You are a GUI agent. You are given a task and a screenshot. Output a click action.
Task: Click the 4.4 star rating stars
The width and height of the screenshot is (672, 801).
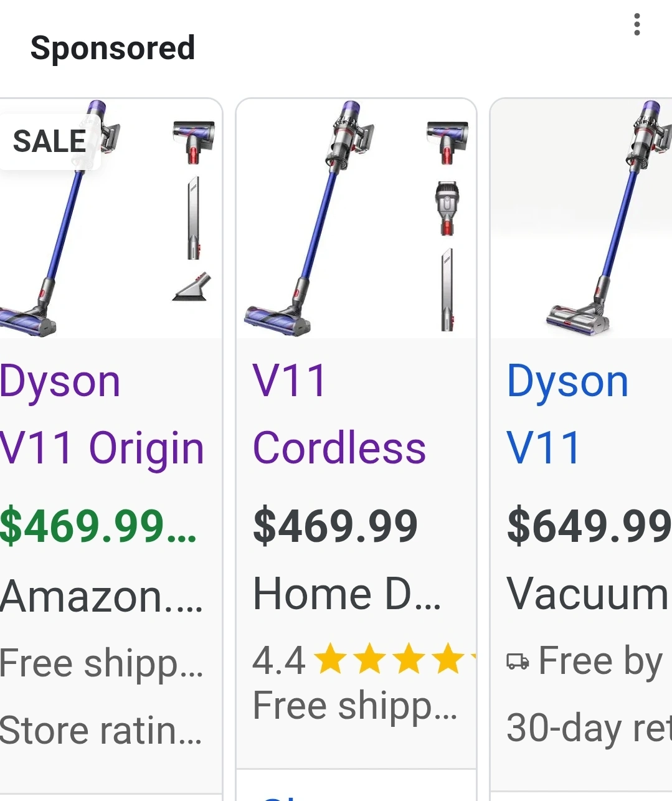click(x=395, y=660)
